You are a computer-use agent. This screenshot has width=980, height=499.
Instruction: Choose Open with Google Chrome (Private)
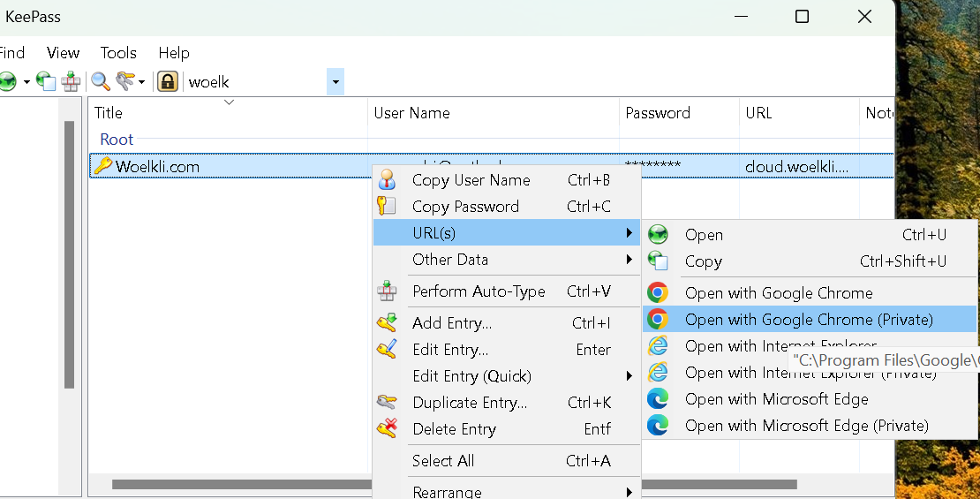(x=810, y=320)
